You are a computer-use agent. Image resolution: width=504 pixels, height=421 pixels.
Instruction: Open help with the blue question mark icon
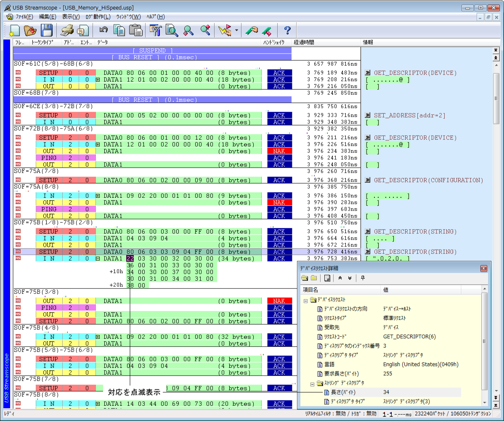pos(287,31)
